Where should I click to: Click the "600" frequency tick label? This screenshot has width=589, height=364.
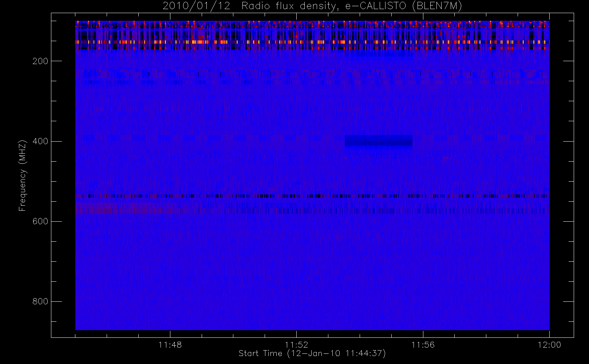40,221
